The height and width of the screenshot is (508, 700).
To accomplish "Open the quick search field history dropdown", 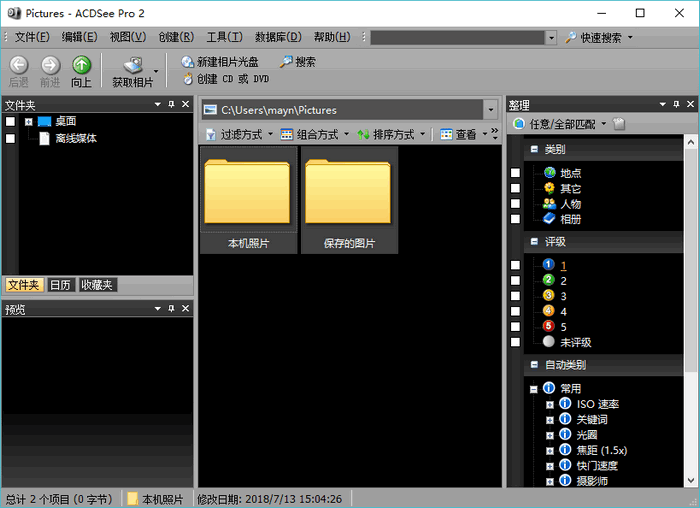I will 551,37.
